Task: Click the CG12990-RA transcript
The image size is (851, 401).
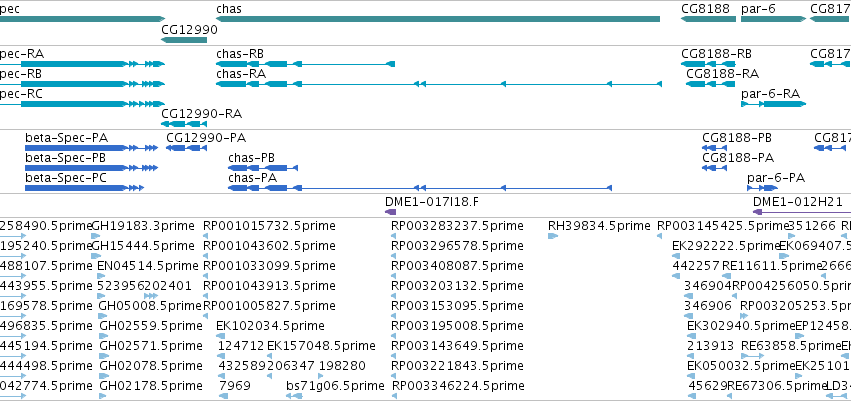Action: 184,124
